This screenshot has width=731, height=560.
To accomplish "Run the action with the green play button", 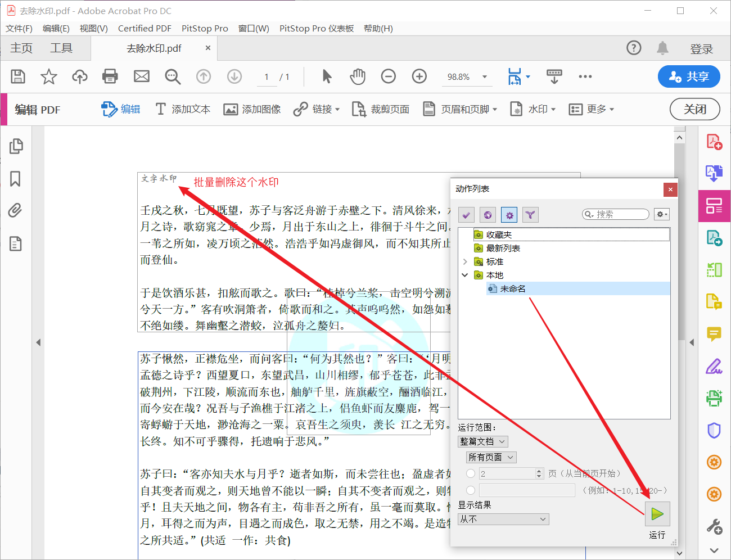I will click(x=657, y=514).
